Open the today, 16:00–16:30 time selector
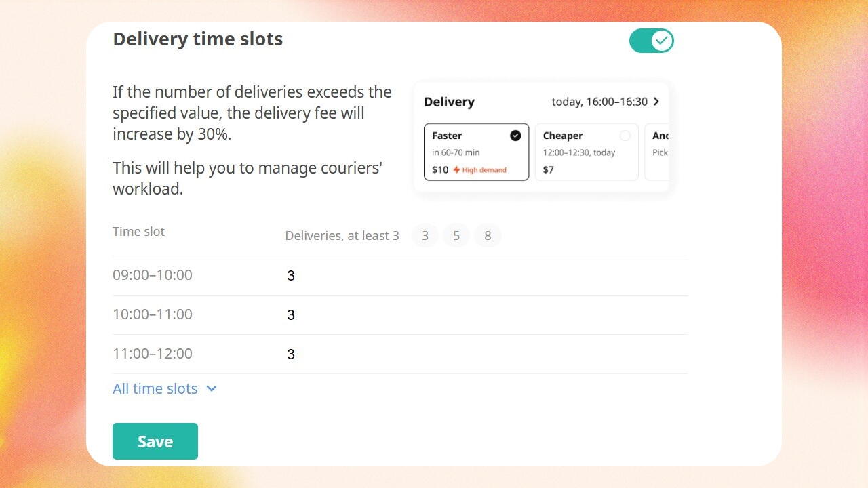 pyautogui.click(x=606, y=102)
